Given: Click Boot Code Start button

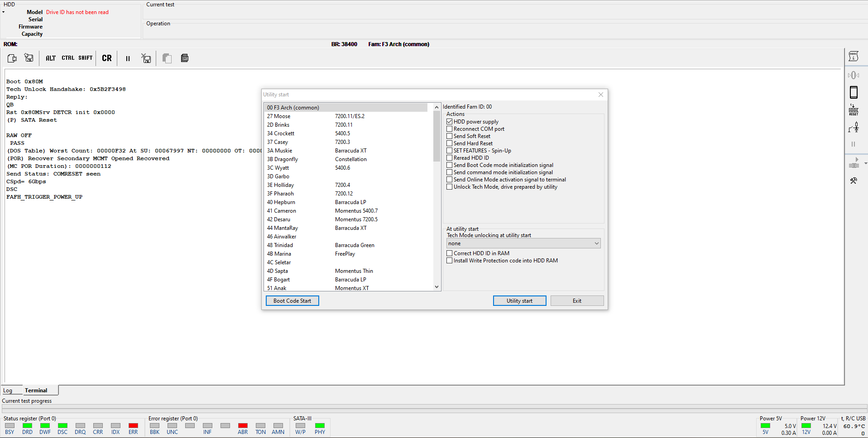Looking at the screenshot, I should 293,301.
